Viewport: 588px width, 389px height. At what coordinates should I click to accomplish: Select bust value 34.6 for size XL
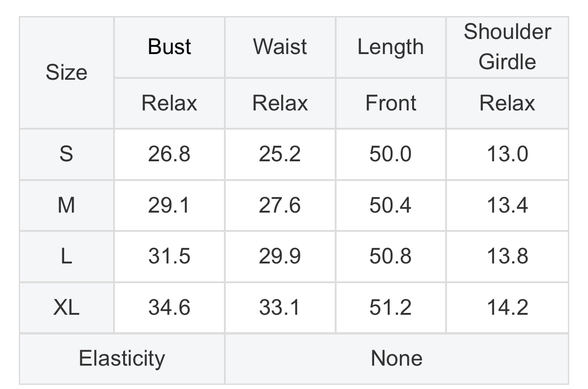pos(169,307)
